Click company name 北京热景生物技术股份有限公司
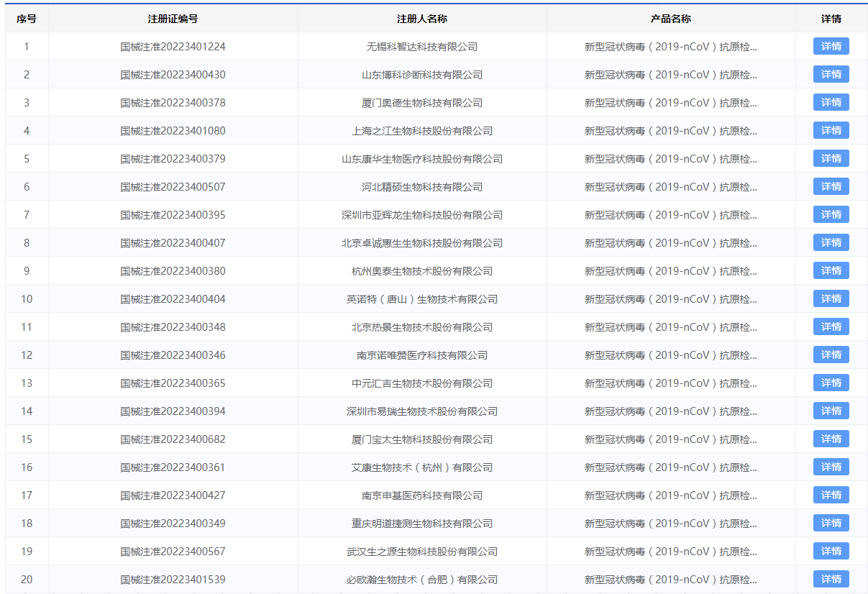The image size is (868, 594). tap(421, 327)
